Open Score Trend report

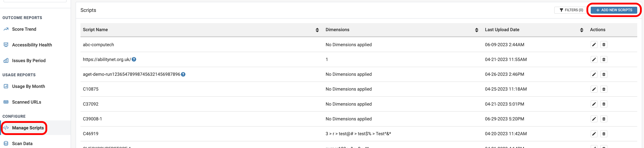(x=24, y=29)
